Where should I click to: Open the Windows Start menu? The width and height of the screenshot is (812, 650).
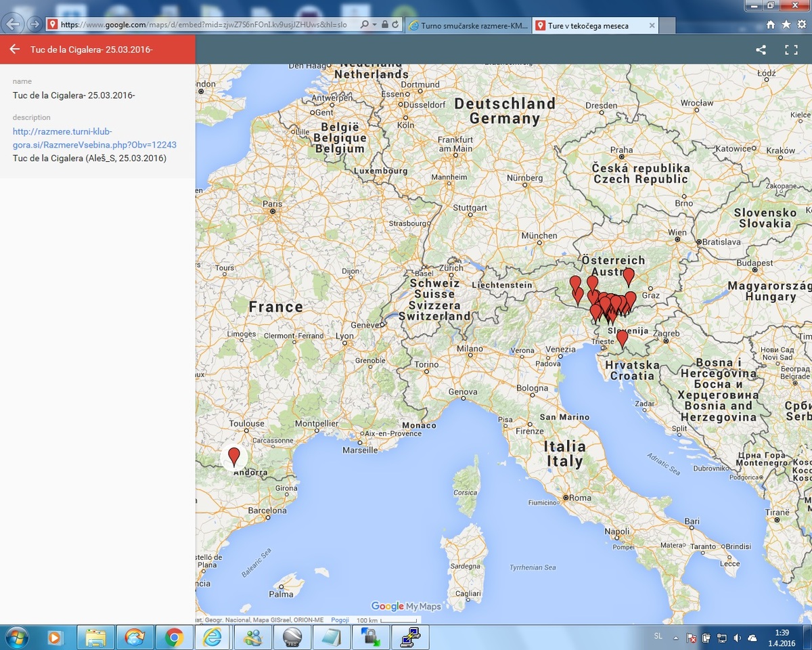pos(16,637)
